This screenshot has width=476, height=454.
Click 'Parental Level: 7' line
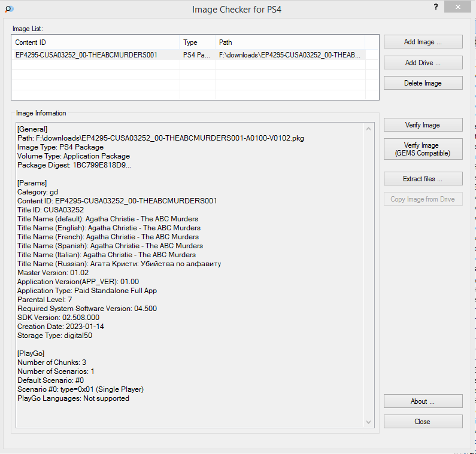click(45, 300)
